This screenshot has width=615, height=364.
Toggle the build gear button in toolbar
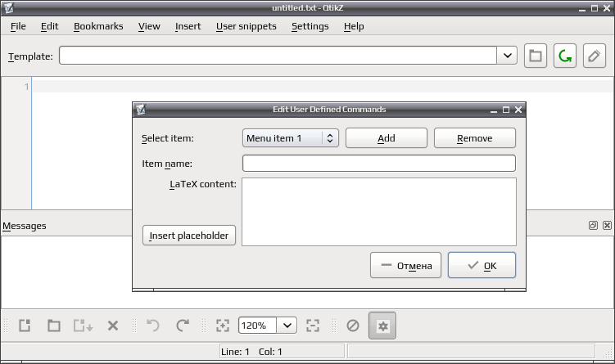pyautogui.click(x=382, y=326)
